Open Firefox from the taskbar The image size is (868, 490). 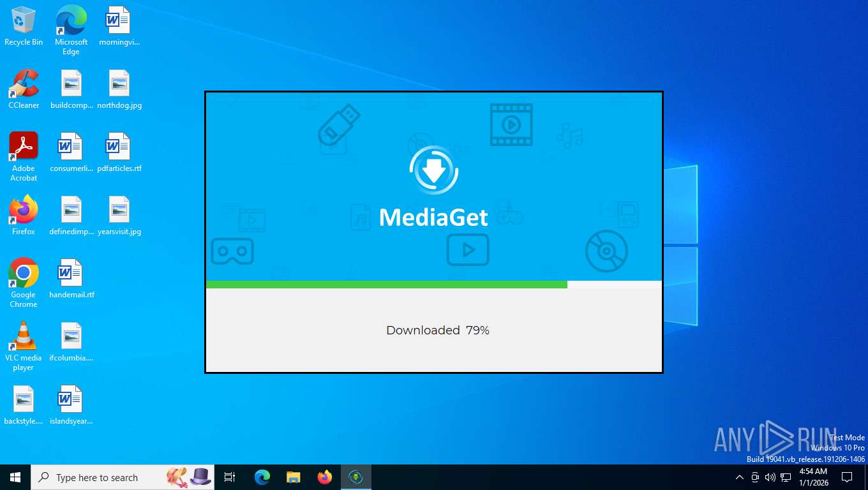325,477
